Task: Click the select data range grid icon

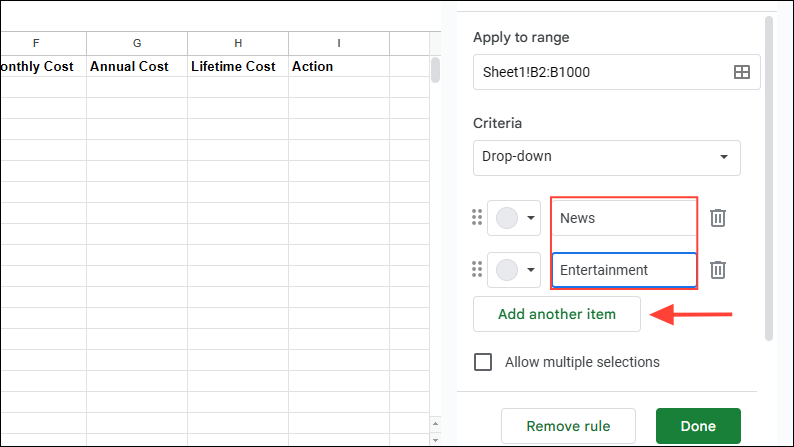Action: tap(741, 72)
